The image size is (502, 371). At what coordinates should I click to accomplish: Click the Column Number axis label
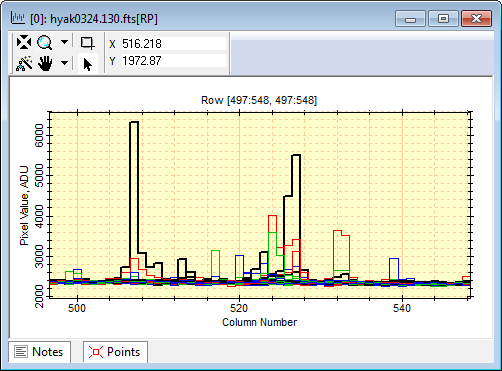259,322
